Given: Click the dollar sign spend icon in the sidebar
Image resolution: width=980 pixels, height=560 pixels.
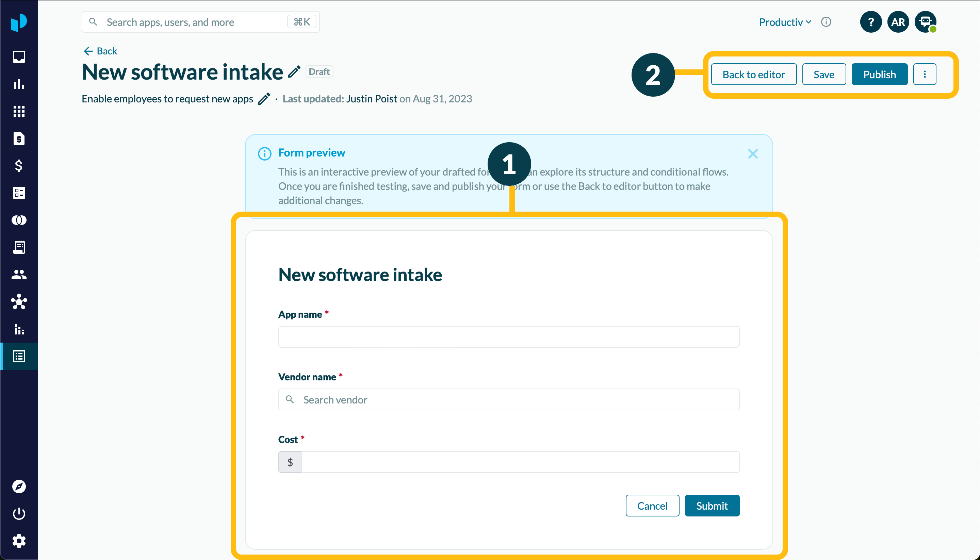Looking at the screenshot, I should point(19,166).
